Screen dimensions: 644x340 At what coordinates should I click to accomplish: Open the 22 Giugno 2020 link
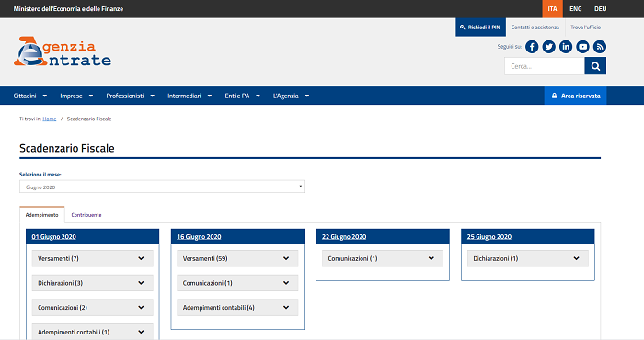(344, 237)
